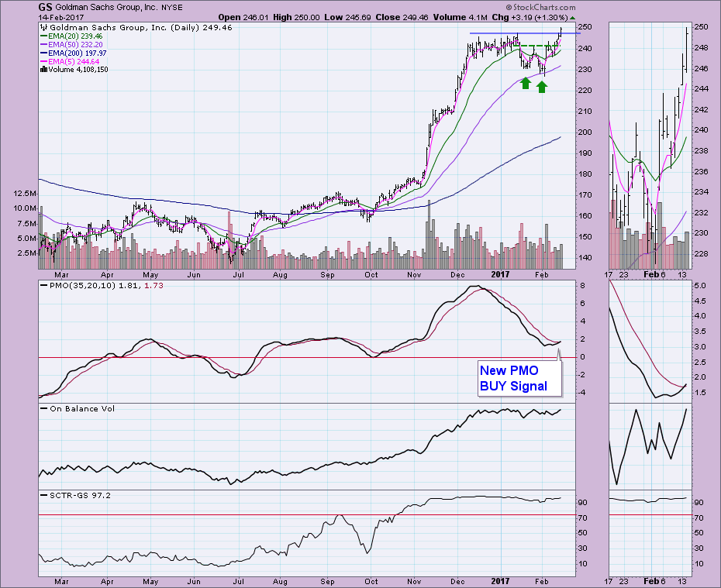
Task: Click the 14-Feb-2017 date label
Action: pyautogui.click(x=60, y=18)
